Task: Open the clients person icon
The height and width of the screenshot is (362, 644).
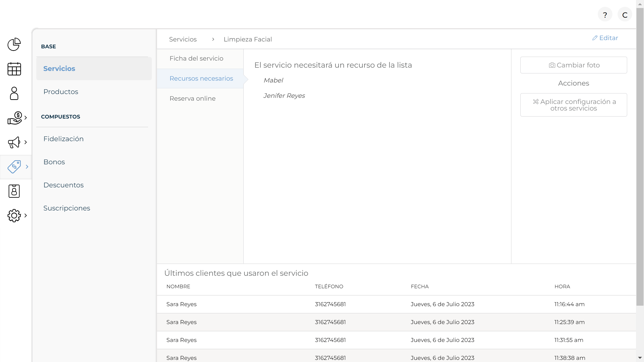Action: point(14,93)
